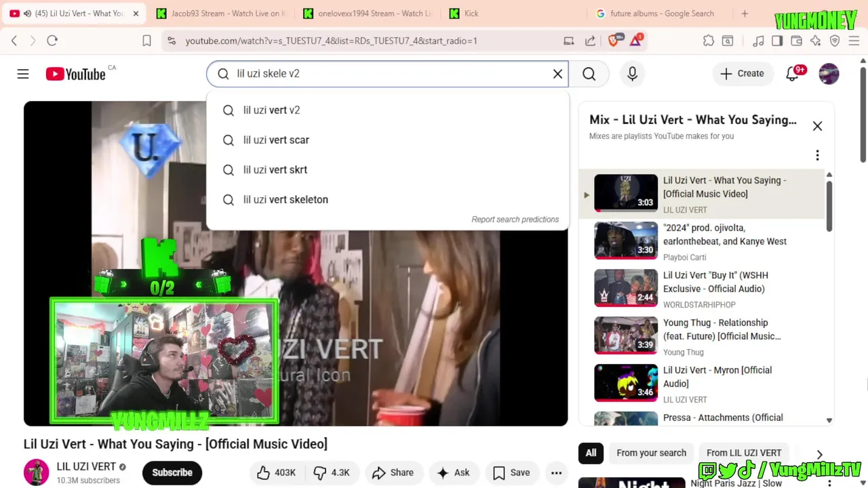Select suggestion lil uzi vert v2
The width and height of the screenshot is (868, 488).
point(387,110)
